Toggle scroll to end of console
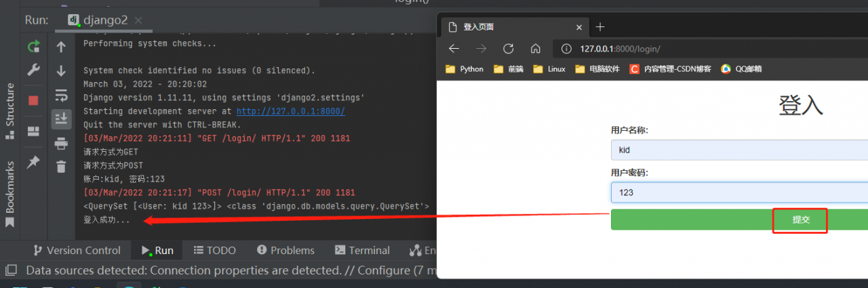This screenshot has height=288, width=868. [x=61, y=119]
